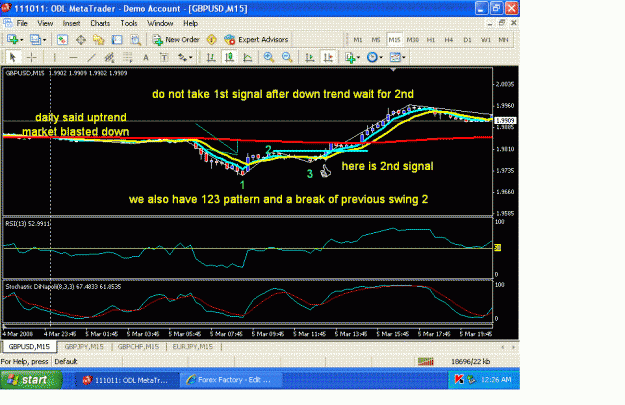The width and height of the screenshot is (625, 405).
Task: Switch to the MN monthly timeframe
Action: click(503, 40)
